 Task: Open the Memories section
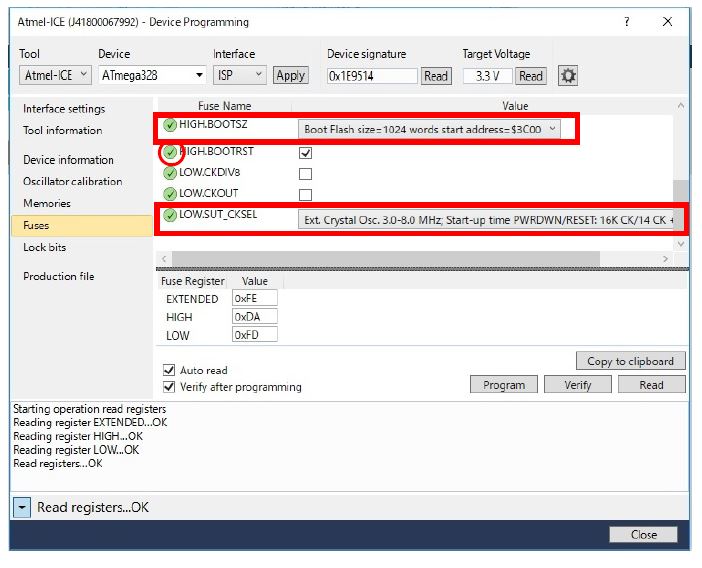click(47, 203)
